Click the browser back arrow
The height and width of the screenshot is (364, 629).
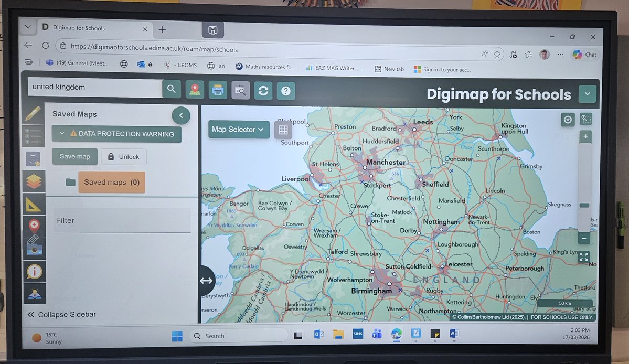point(28,45)
